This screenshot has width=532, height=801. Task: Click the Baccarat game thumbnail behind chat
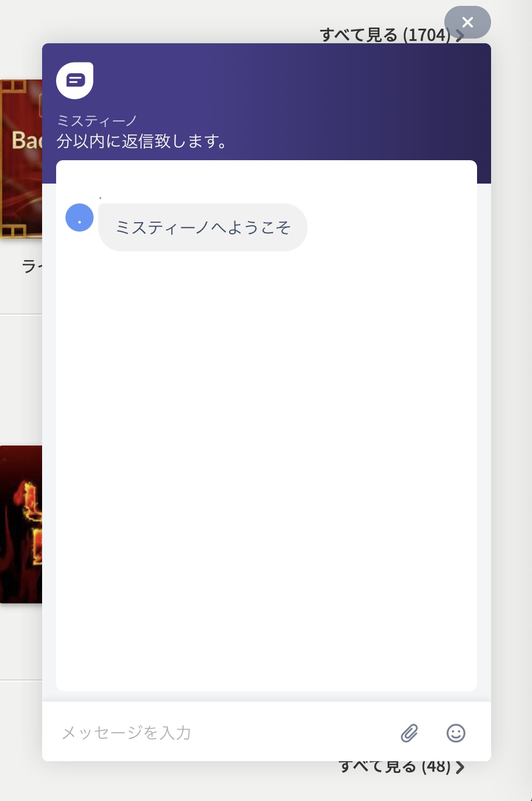(21, 159)
